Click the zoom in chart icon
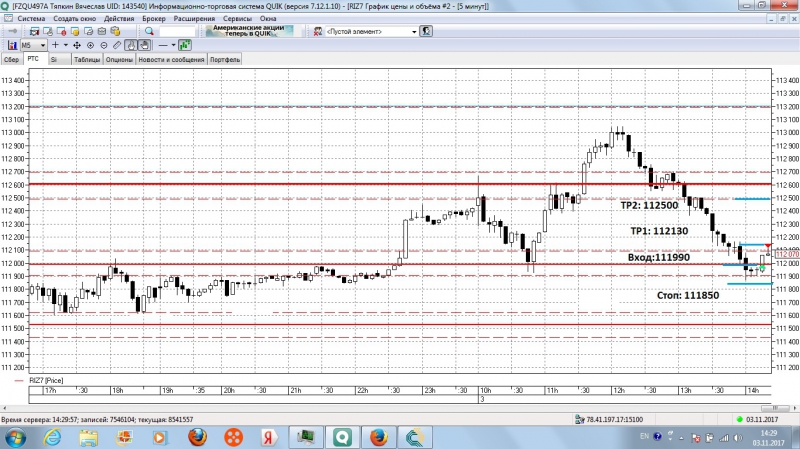 tap(90, 45)
